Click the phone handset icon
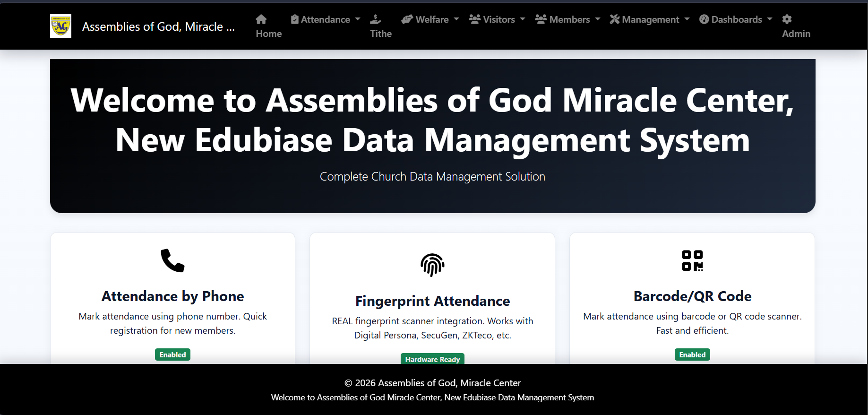868x415 pixels. (172, 260)
